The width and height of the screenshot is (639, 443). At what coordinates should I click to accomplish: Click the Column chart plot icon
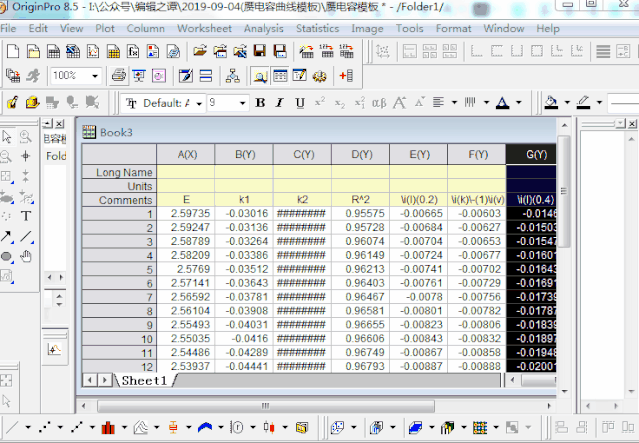coord(108,428)
